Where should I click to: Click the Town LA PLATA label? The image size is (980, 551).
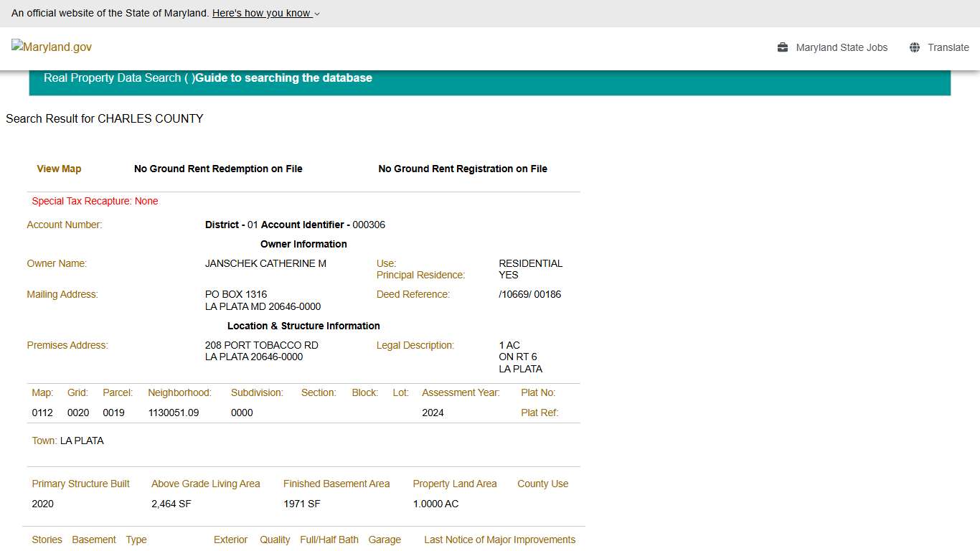coord(44,441)
